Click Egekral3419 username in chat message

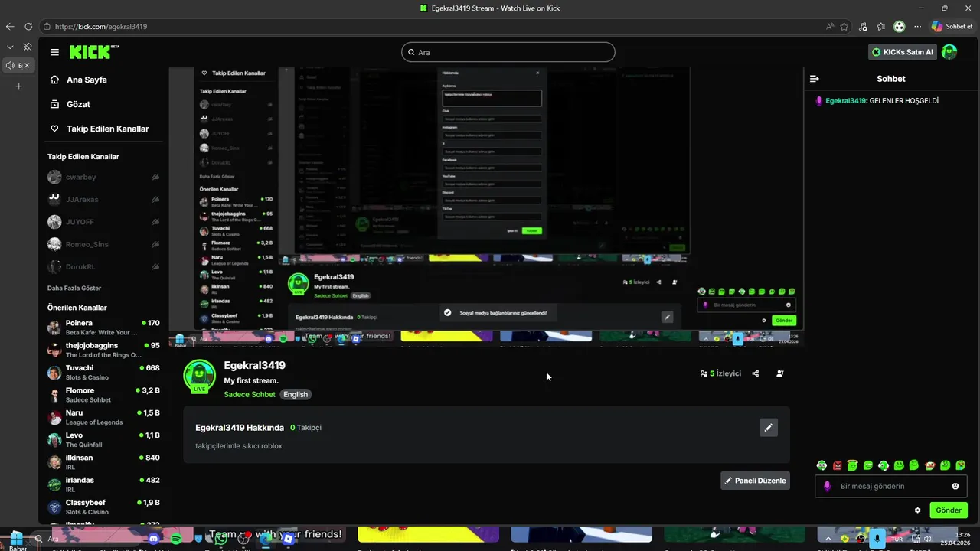pyautogui.click(x=845, y=101)
